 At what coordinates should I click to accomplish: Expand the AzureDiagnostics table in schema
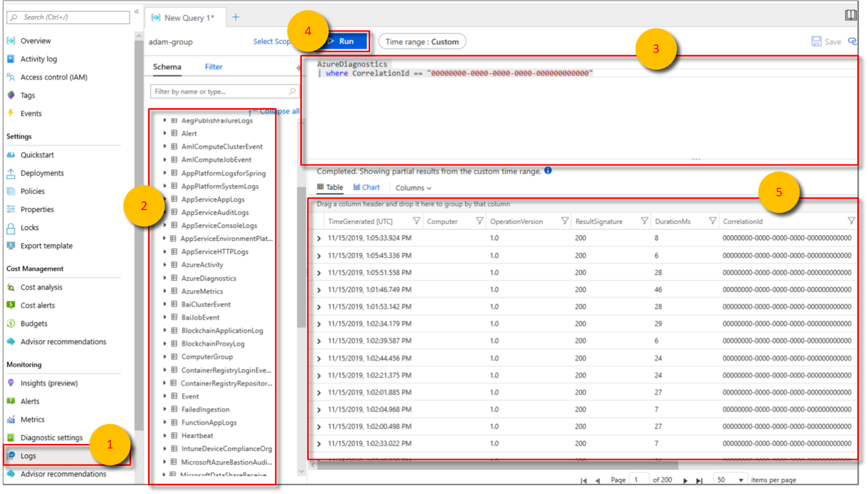[165, 278]
